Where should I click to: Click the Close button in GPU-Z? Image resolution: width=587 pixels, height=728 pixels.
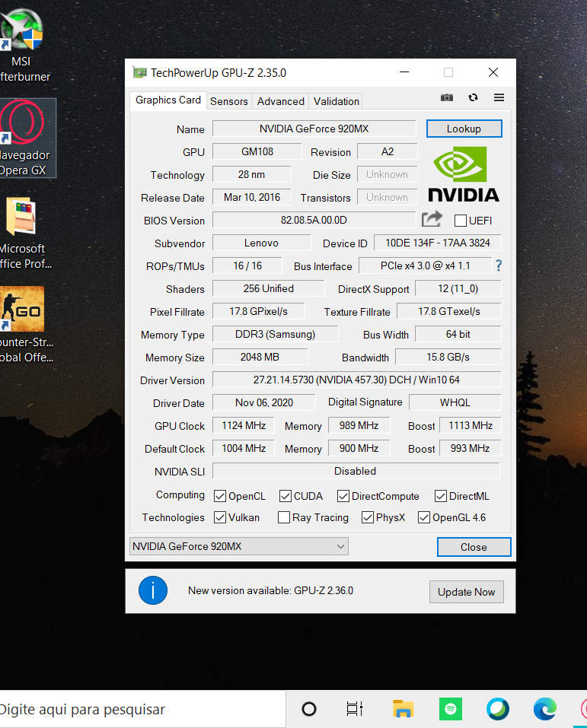(x=474, y=547)
